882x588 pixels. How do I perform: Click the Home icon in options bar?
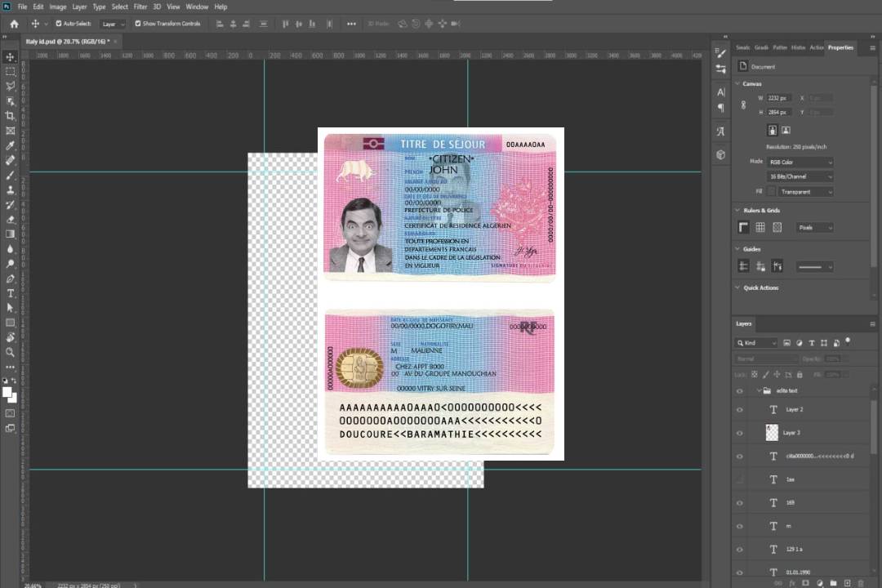pos(14,24)
